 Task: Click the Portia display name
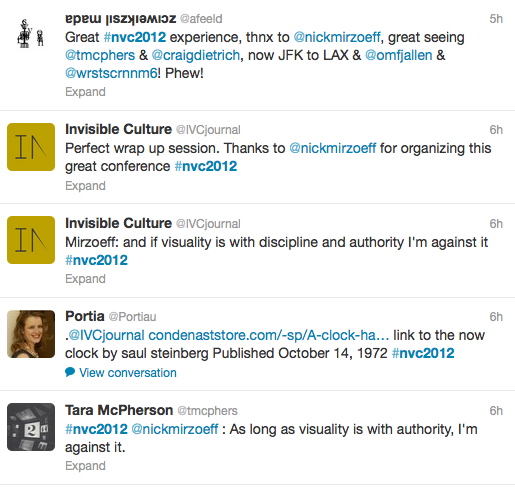85,316
